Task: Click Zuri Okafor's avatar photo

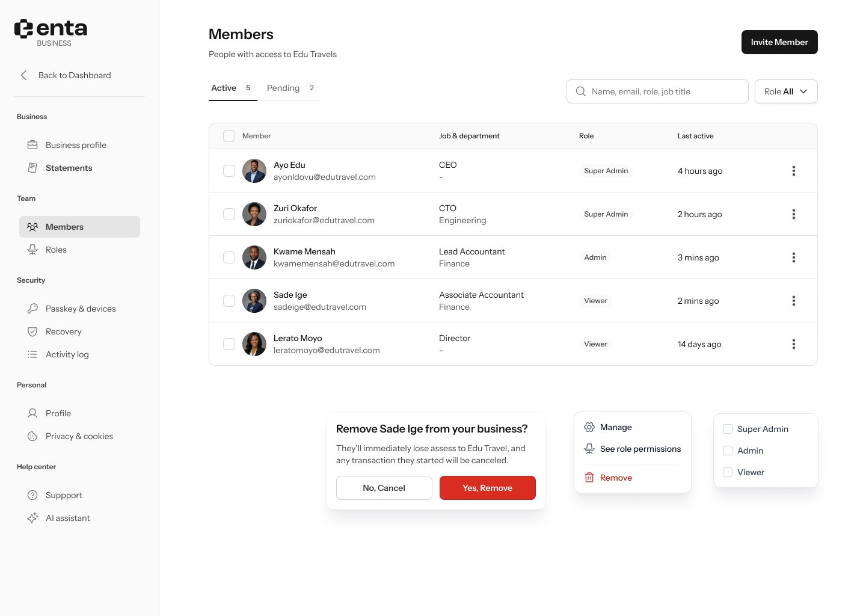Action: 254,214
